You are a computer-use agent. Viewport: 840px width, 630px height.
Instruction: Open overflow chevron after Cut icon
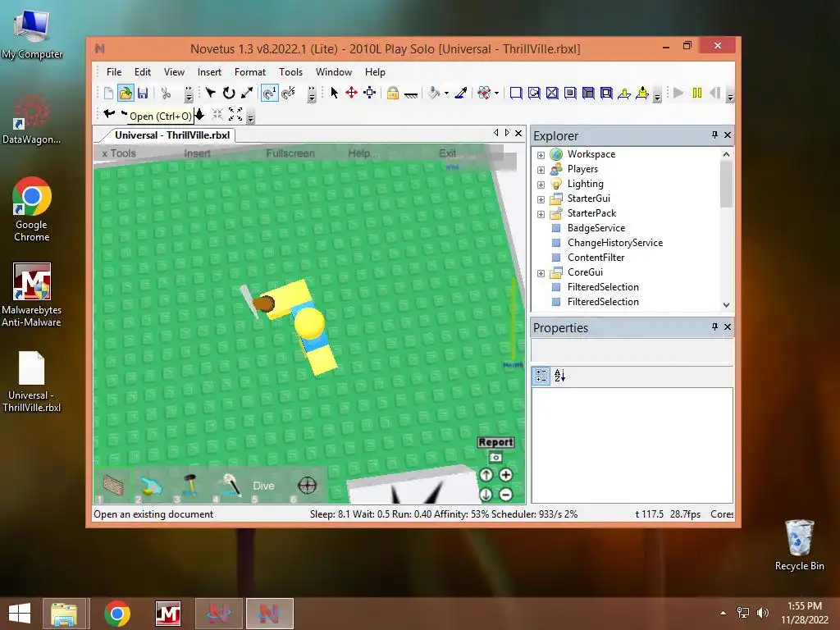189,95
